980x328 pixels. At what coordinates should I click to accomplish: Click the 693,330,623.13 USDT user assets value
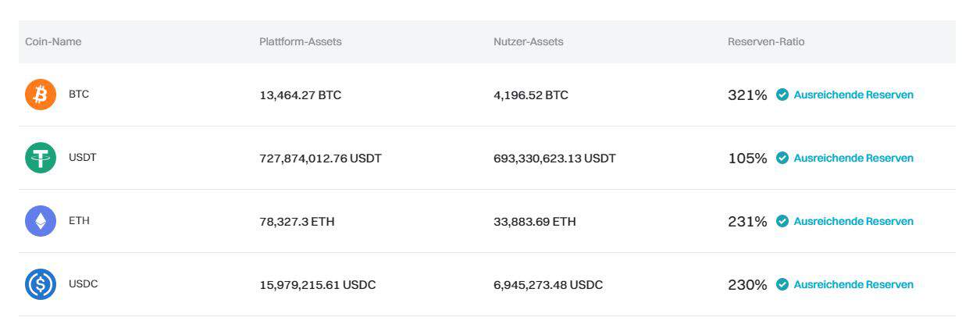click(554, 159)
